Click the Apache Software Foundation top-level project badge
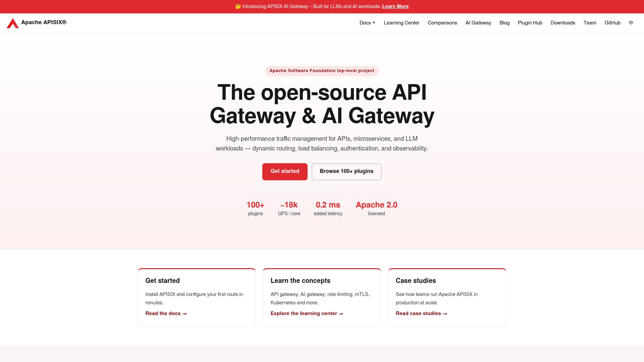This screenshot has width=644, height=362. [x=322, y=71]
